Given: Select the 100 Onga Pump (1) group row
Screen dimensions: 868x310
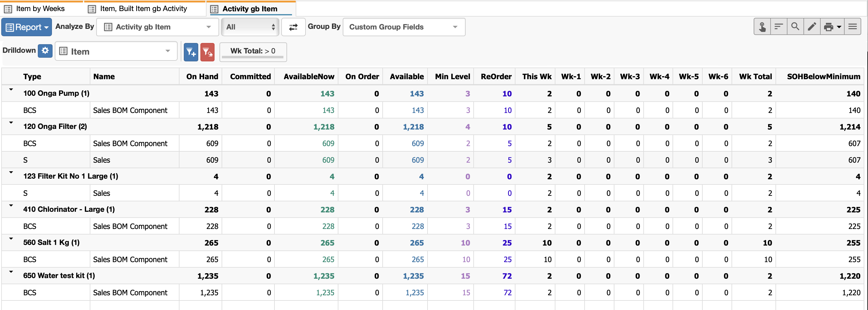Looking at the screenshot, I should tap(433, 93).
